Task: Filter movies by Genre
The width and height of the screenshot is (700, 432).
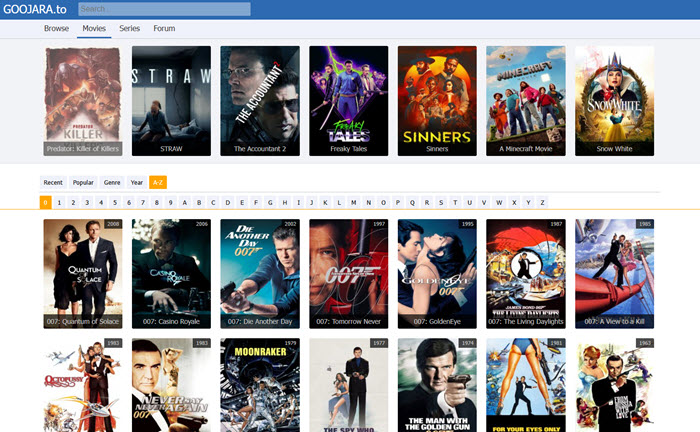Action: click(x=112, y=183)
